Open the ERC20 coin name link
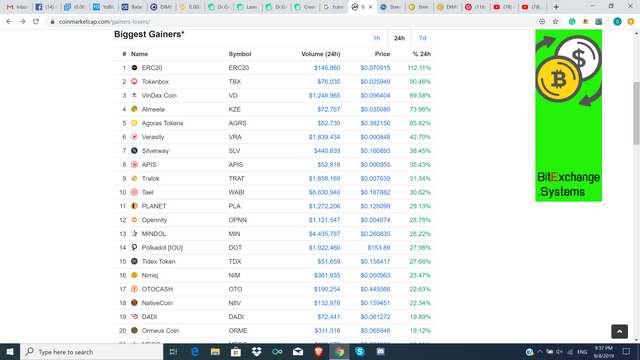The image size is (640, 360). pos(152,68)
